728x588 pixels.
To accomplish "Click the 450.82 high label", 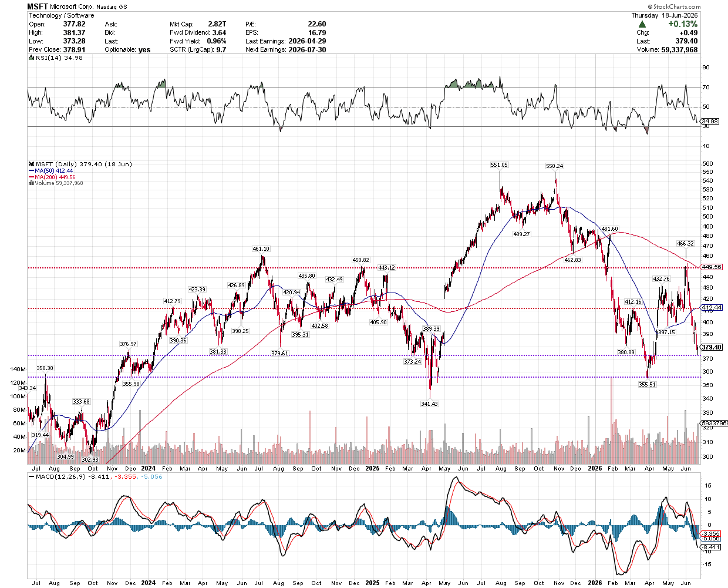I will point(360,260).
